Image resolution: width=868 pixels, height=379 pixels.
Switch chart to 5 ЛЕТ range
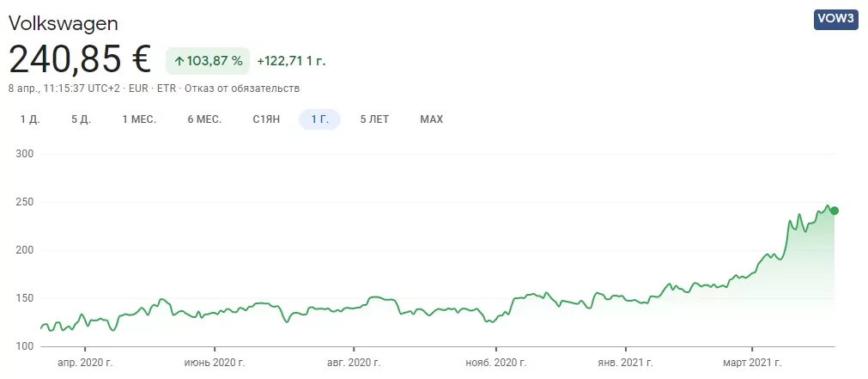pos(375,119)
